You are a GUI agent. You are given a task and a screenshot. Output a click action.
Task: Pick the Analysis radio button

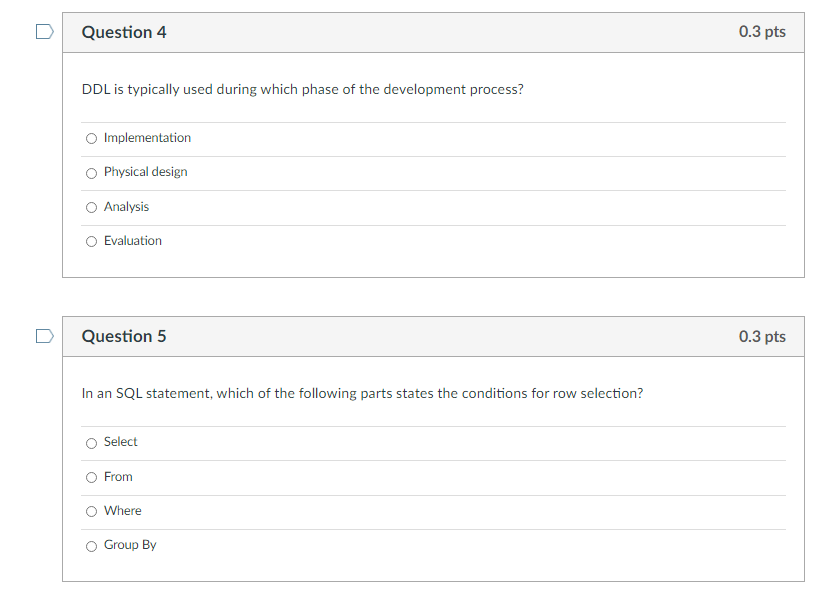92,207
